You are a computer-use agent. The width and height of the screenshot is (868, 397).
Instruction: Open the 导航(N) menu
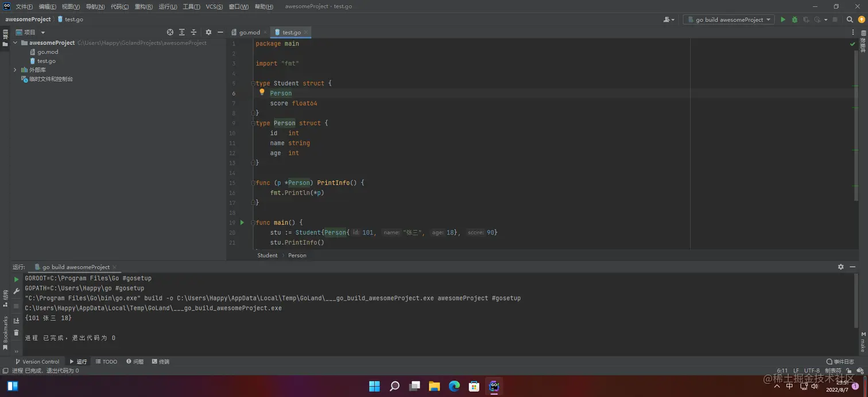point(95,6)
